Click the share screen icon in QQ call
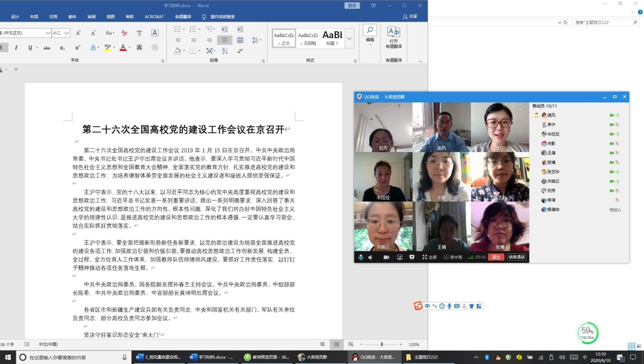This screenshot has height=364, width=644. coord(400,257)
